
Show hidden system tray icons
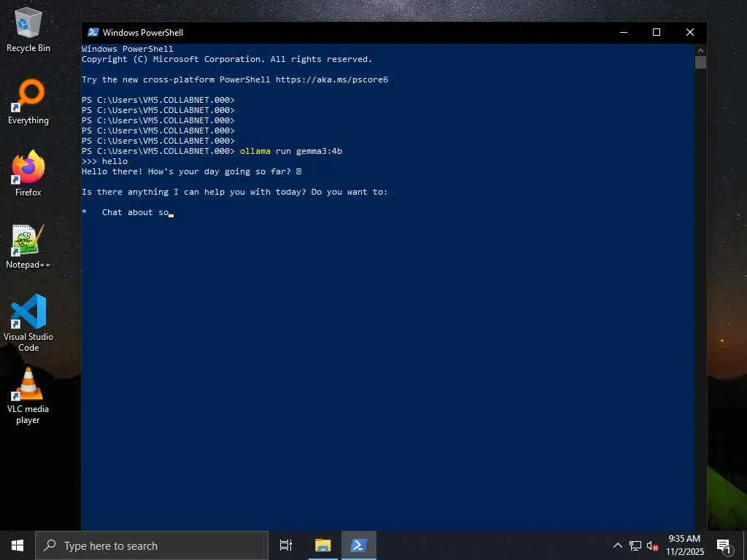(x=617, y=545)
